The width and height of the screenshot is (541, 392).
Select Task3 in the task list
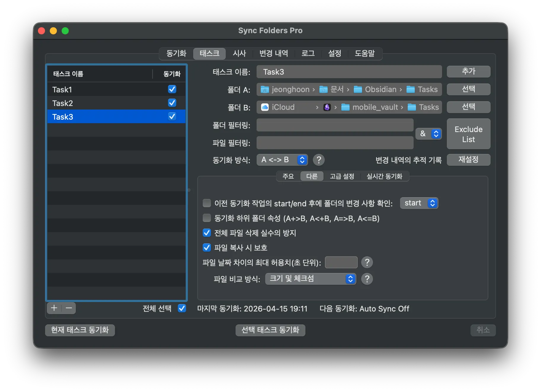116,116
